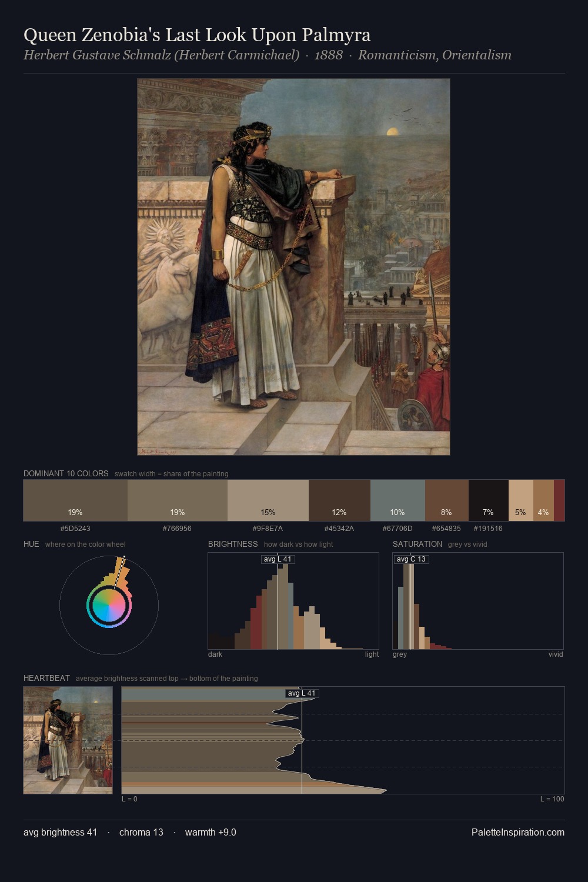The height and width of the screenshot is (882, 588).
Task: Click the 'light' axis label under the brightness chart
Action: coord(372,654)
